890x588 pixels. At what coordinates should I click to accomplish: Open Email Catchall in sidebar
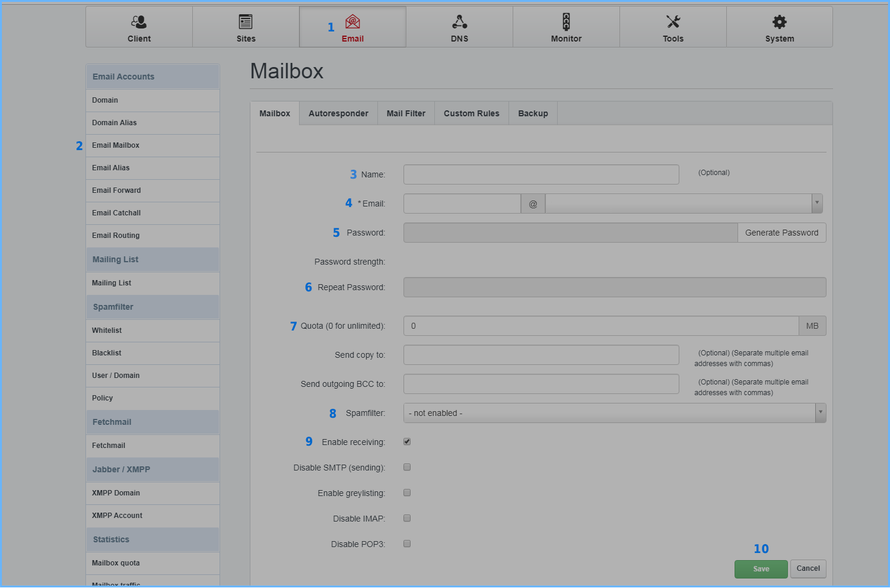(152, 213)
